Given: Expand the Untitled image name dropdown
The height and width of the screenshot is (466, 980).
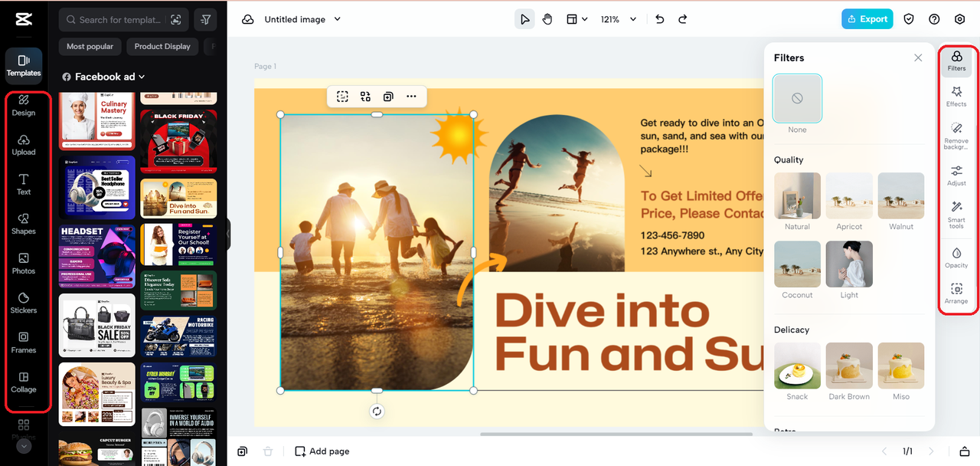Looking at the screenshot, I should click(x=338, y=19).
